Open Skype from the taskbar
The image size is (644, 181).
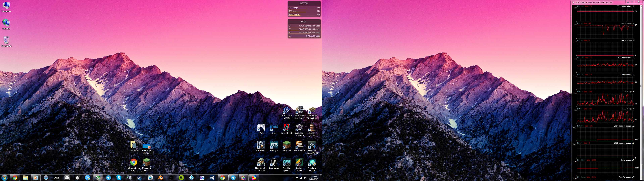click(x=119, y=178)
